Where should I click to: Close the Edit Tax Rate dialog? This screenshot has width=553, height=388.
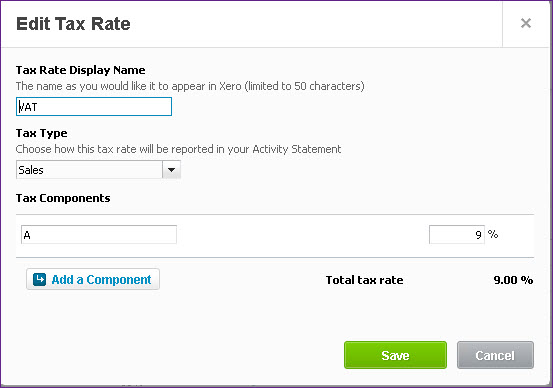point(525,23)
